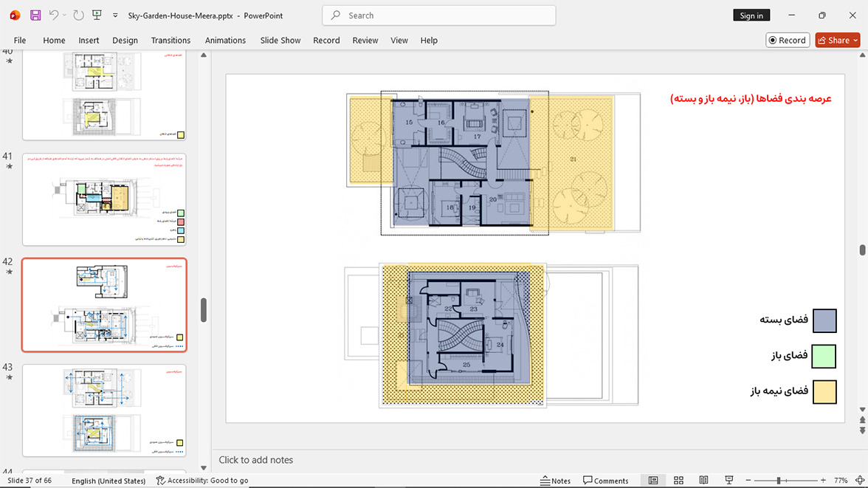Open the Transitions ribbon tab
This screenshot has width=868, height=488.
coord(170,40)
